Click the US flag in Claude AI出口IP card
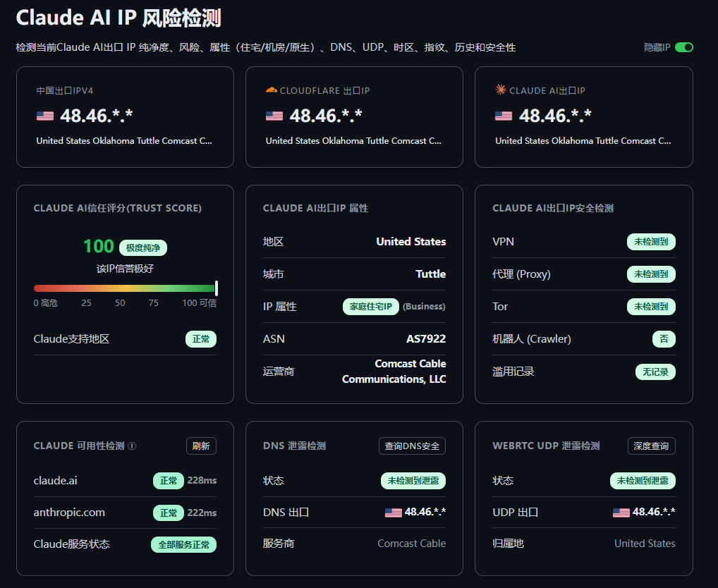Viewport: 718px width, 588px height. 504,116
